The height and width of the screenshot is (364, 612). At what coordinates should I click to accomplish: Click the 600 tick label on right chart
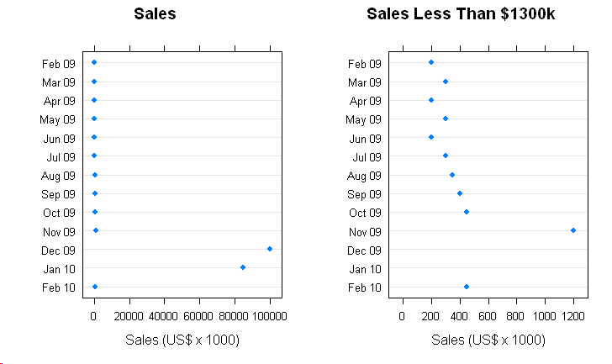(488, 315)
